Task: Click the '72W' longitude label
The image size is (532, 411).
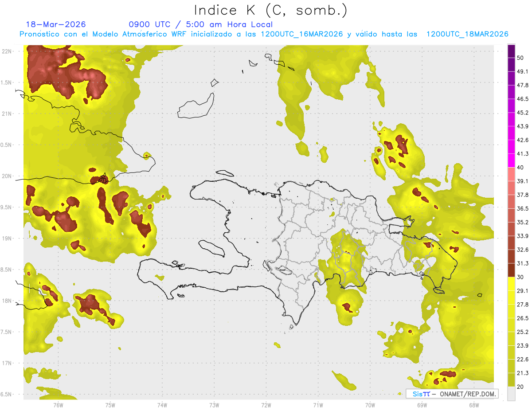Action: (266, 405)
